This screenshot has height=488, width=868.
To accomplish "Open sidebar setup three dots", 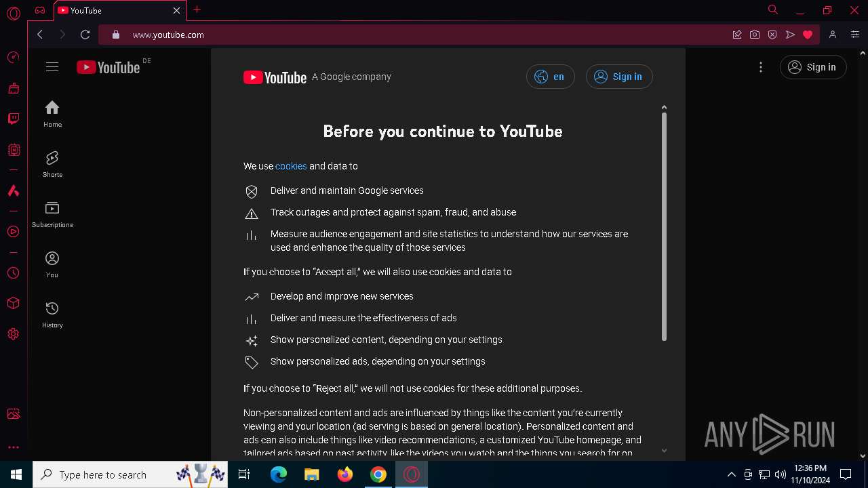I will click(13, 447).
